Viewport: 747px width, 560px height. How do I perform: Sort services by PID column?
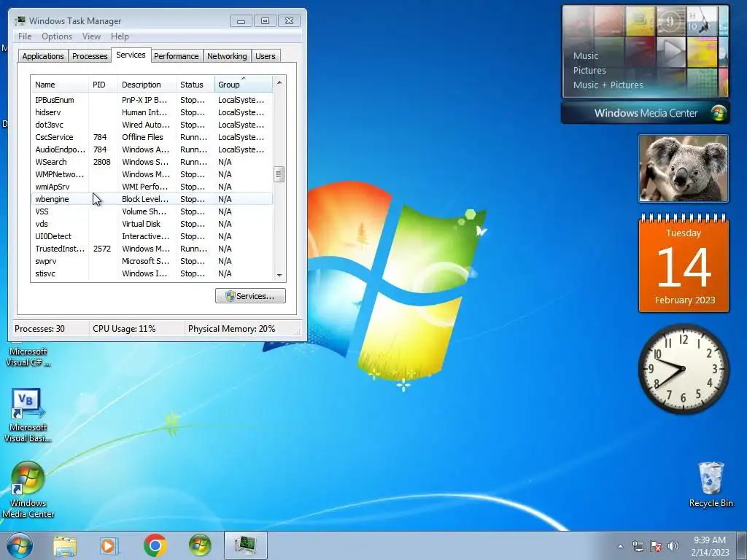tap(103, 85)
